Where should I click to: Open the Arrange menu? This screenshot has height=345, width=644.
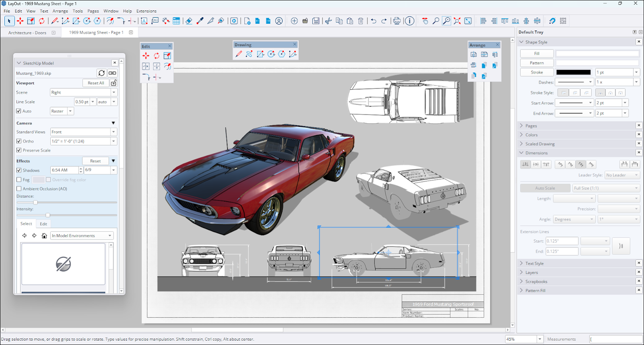point(60,11)
